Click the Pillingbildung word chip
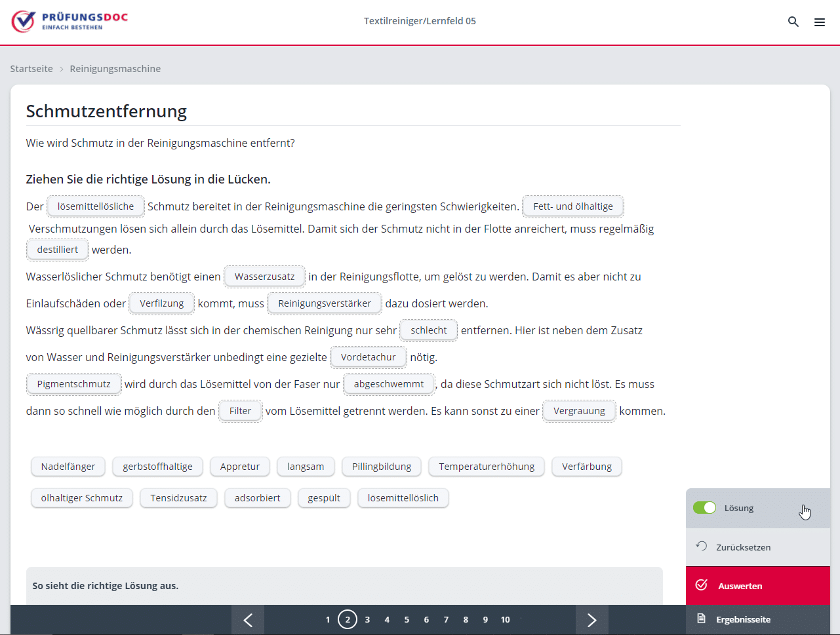 pos(381,467)
